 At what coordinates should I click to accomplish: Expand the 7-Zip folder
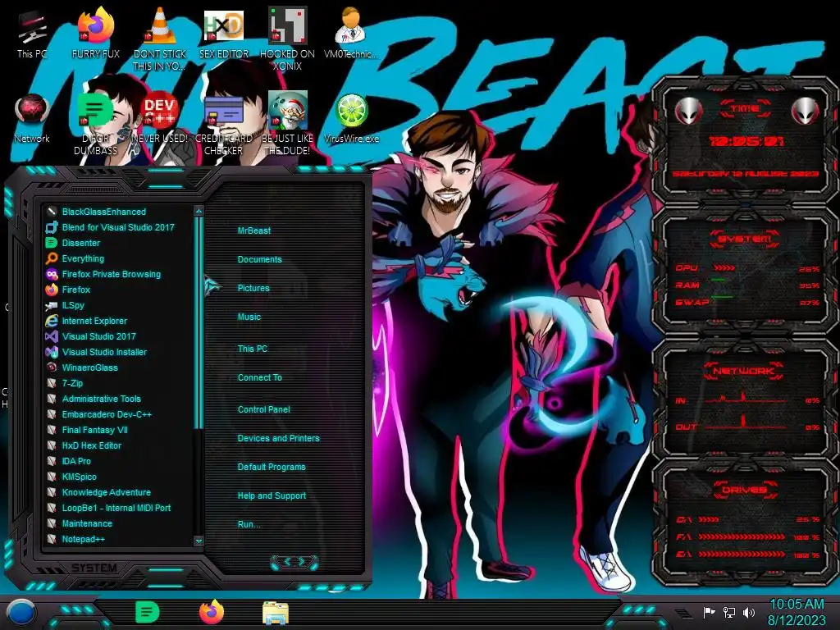pyautogui.click(x=72, y=383)
